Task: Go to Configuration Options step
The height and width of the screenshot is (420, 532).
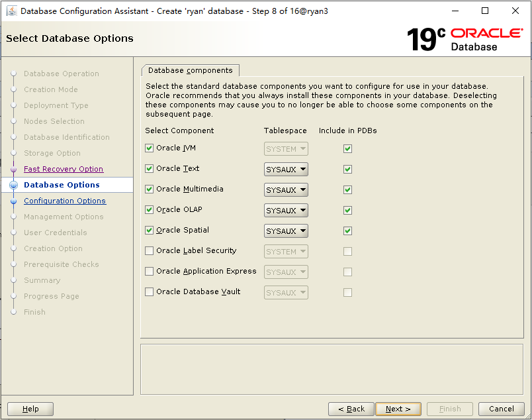Action: 65,201
